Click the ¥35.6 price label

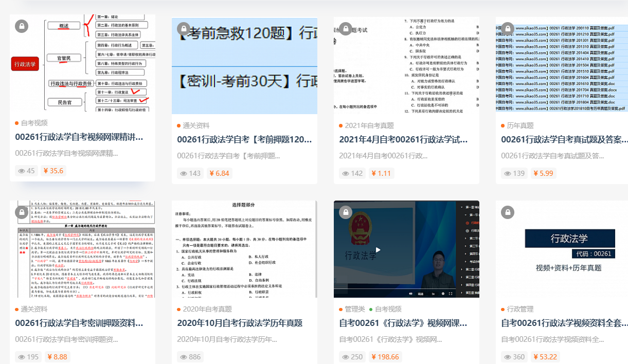[53, 171]
